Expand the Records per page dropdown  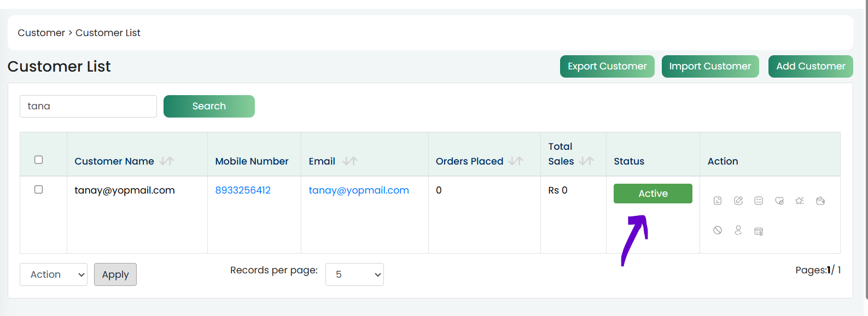[x=354, y=274]
